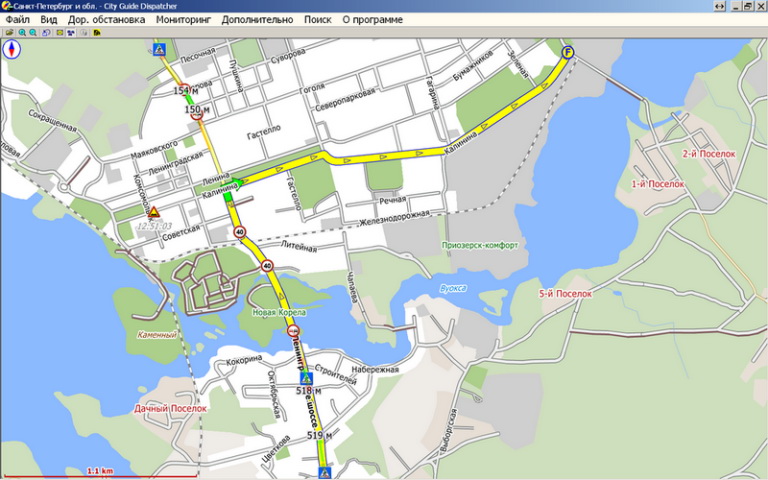Select the finish marker F on the route

(567, 52)
